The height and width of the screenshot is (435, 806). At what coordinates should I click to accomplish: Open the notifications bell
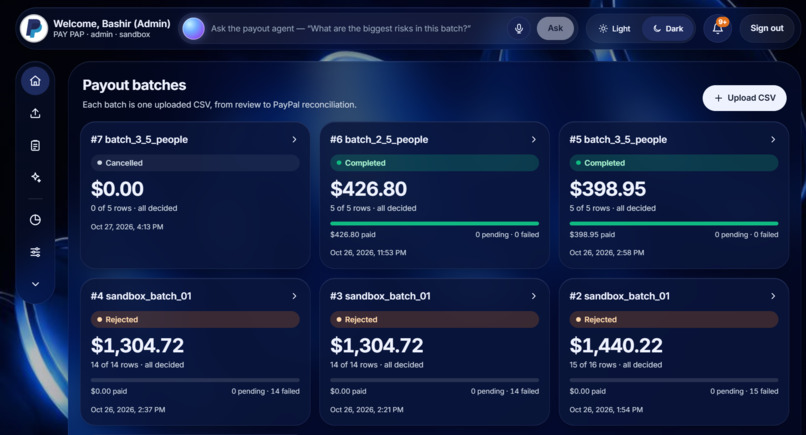point(718,28)
